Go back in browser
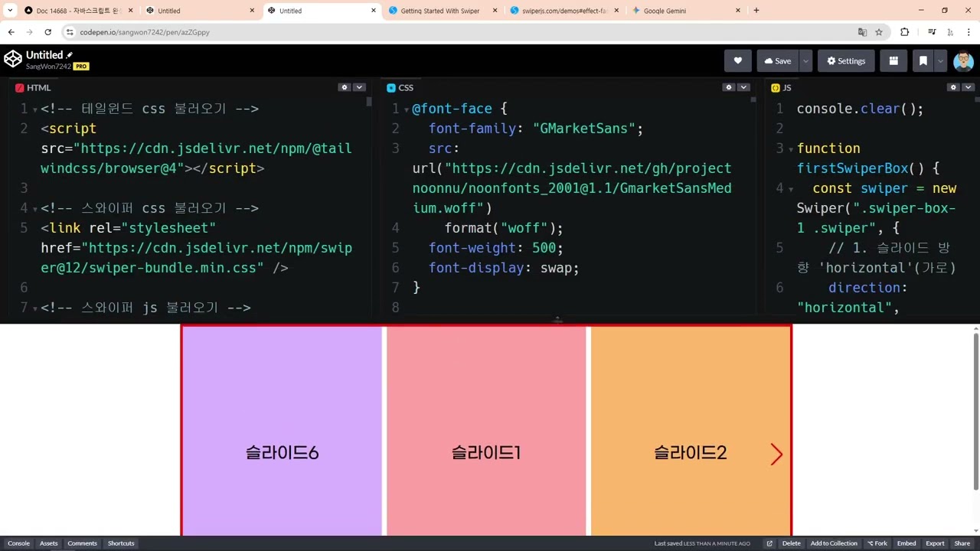The height and width of the screenshot is (551, 980). [11, 32]
